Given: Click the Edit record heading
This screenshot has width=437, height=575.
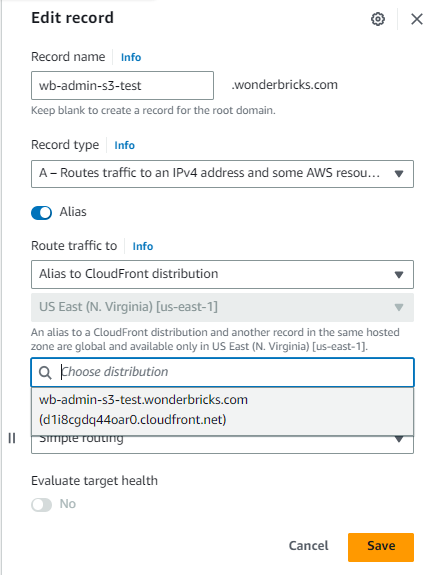Looking at the screenshot, I should 73,18.
